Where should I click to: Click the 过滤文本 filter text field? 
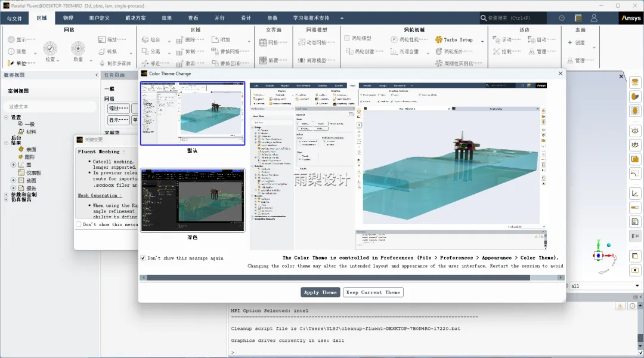click(x=51, y=106)
